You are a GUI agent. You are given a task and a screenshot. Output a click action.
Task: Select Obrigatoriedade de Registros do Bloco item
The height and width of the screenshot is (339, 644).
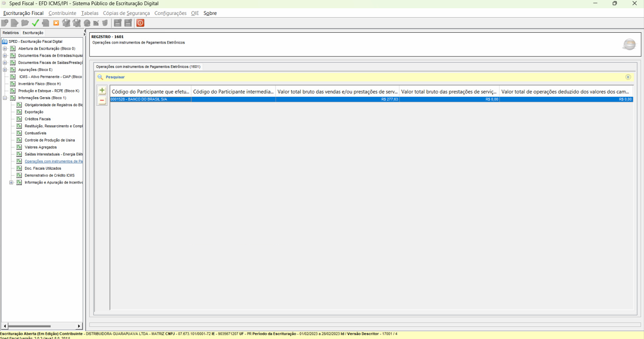(54, 105)
